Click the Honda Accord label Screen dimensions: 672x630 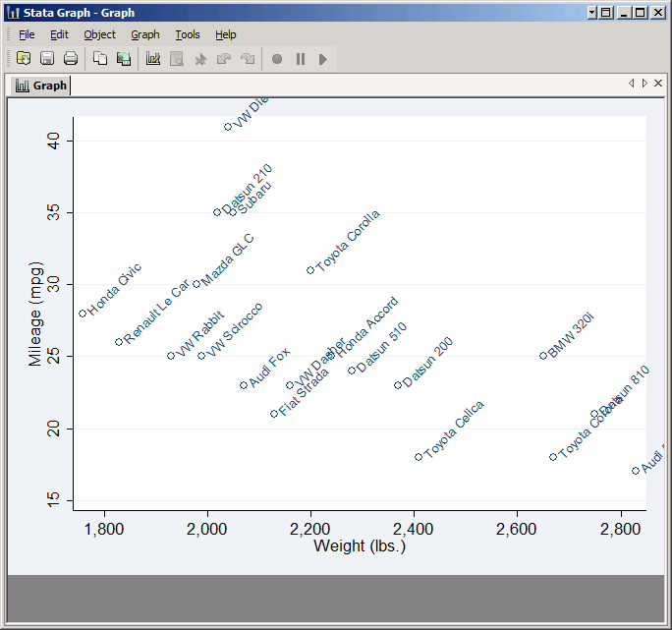(x=367, y=327)
